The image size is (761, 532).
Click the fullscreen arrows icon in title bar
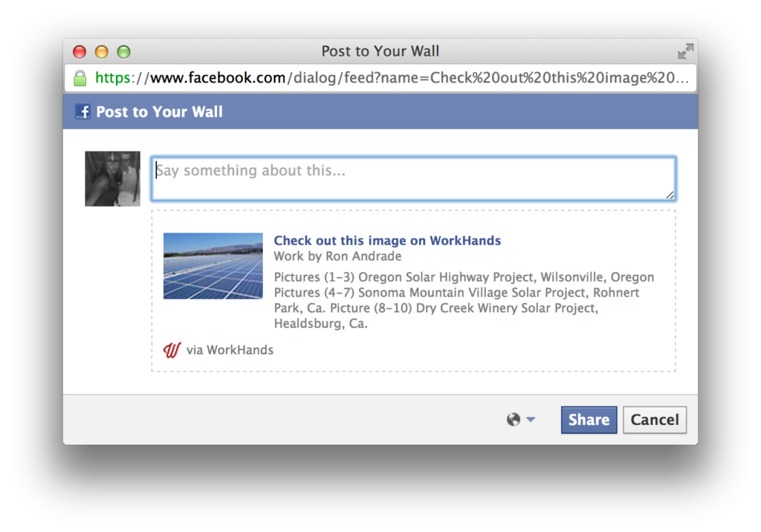pos(685,51)
